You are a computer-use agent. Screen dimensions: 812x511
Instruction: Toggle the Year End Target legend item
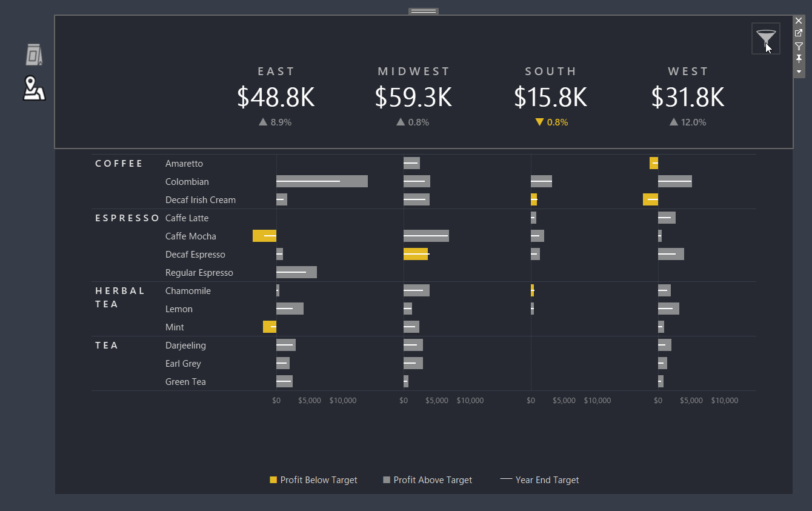(539, 479)
